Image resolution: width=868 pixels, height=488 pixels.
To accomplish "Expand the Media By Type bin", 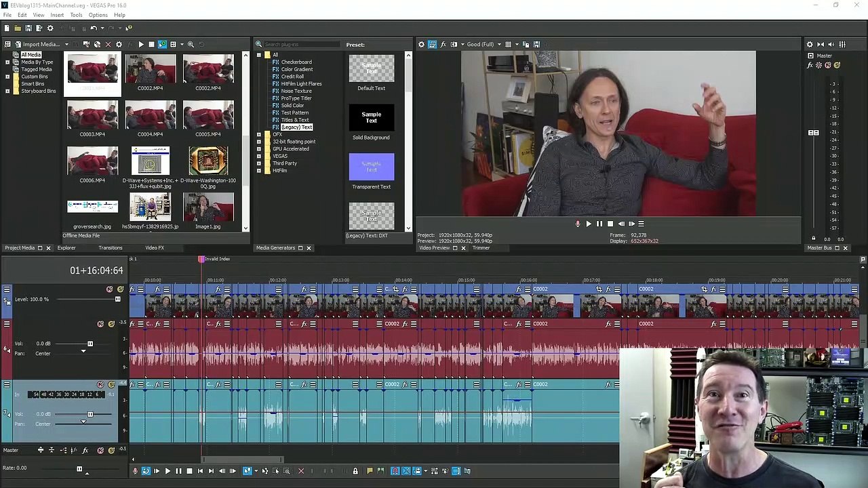I will 7,62.
